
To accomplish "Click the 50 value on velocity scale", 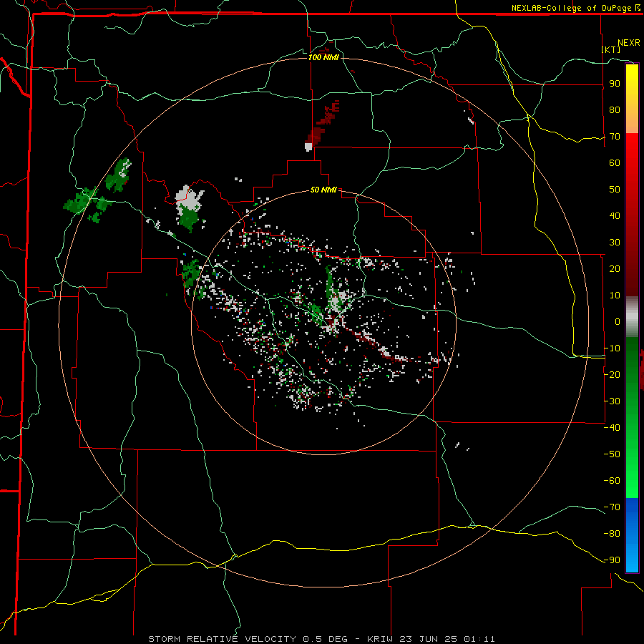I will coord(615,190).
